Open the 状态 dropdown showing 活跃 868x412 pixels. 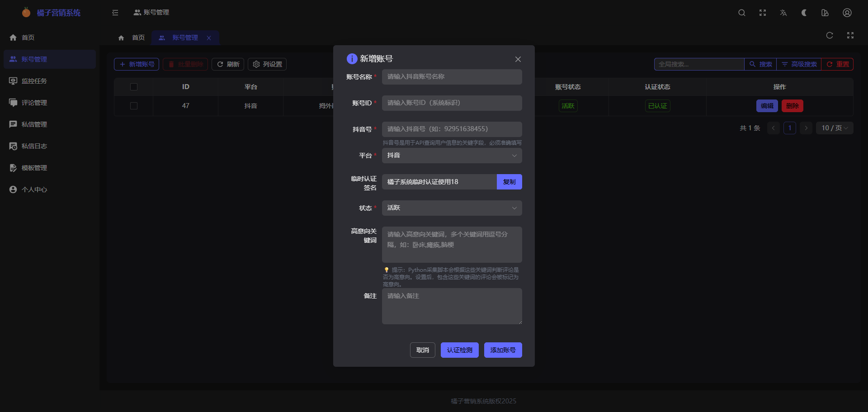tap(452, 208)
